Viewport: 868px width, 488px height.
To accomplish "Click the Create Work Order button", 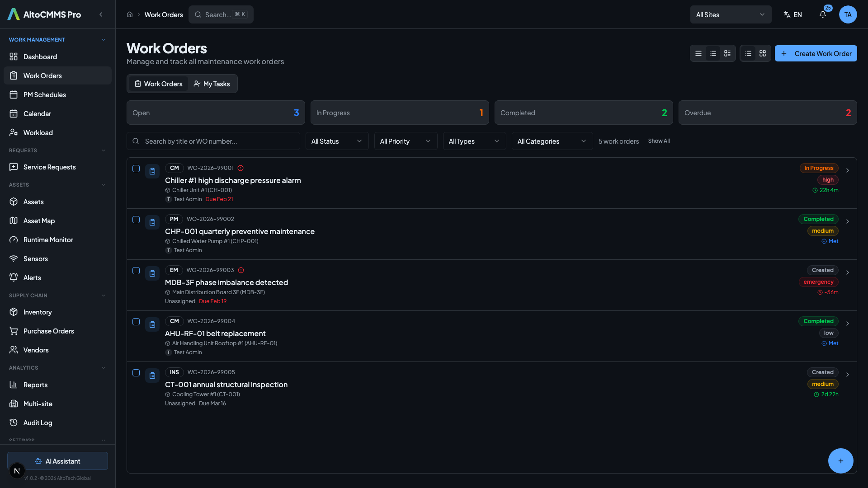I will [816, 53].
